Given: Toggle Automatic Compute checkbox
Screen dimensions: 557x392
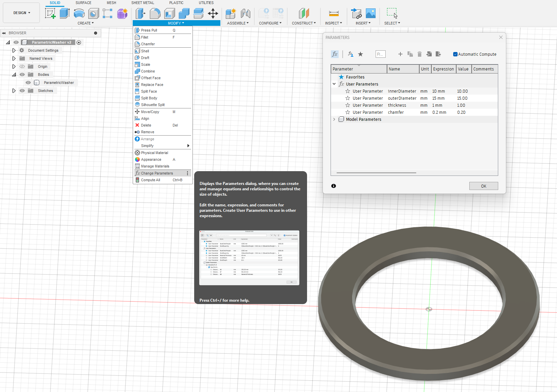Looking at the screenshot, I should pos(455,54).
